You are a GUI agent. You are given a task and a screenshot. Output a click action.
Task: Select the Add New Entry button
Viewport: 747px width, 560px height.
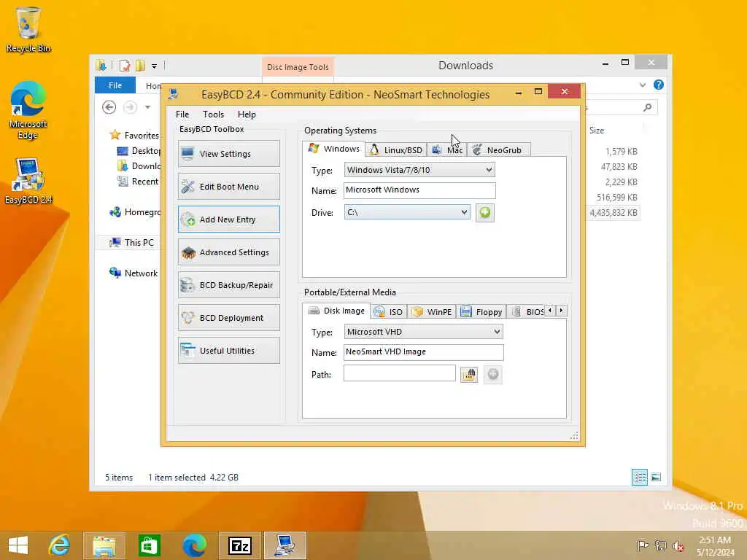coord(228,219)
